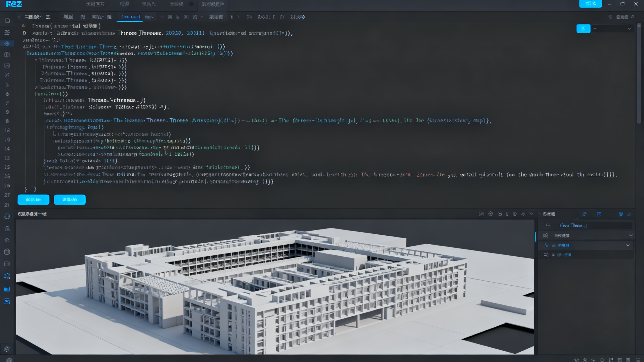644x362 pixels.
Task: Click the cube icon in viewport toolbar
Action: click(x=500, y=214)
